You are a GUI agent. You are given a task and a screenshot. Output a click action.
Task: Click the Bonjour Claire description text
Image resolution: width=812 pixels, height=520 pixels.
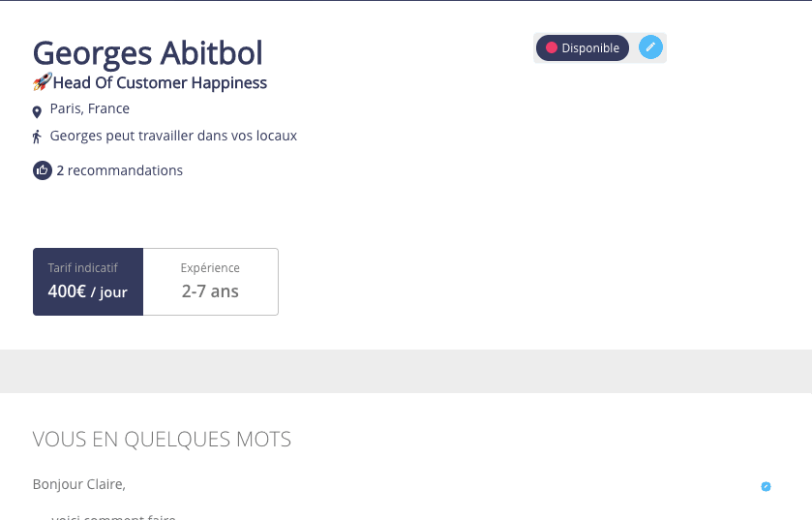click(79, 484)
